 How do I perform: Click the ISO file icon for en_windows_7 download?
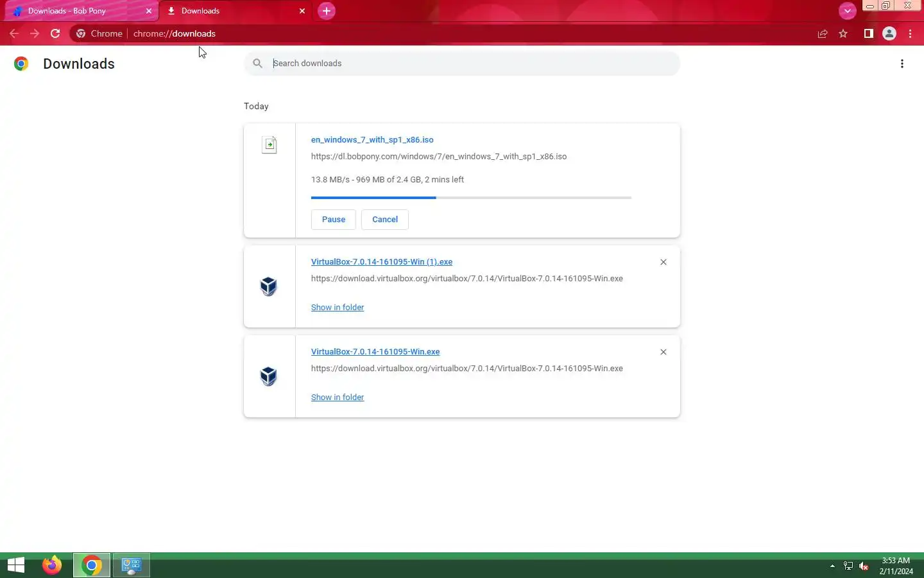pos(269,144)
